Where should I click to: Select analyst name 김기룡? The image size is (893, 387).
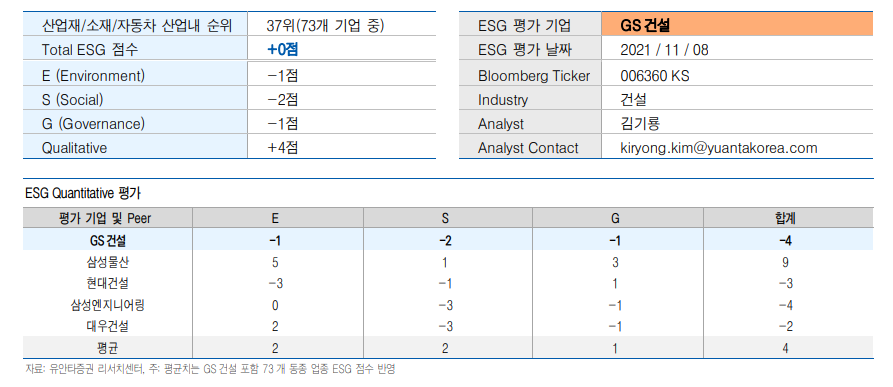640,124
